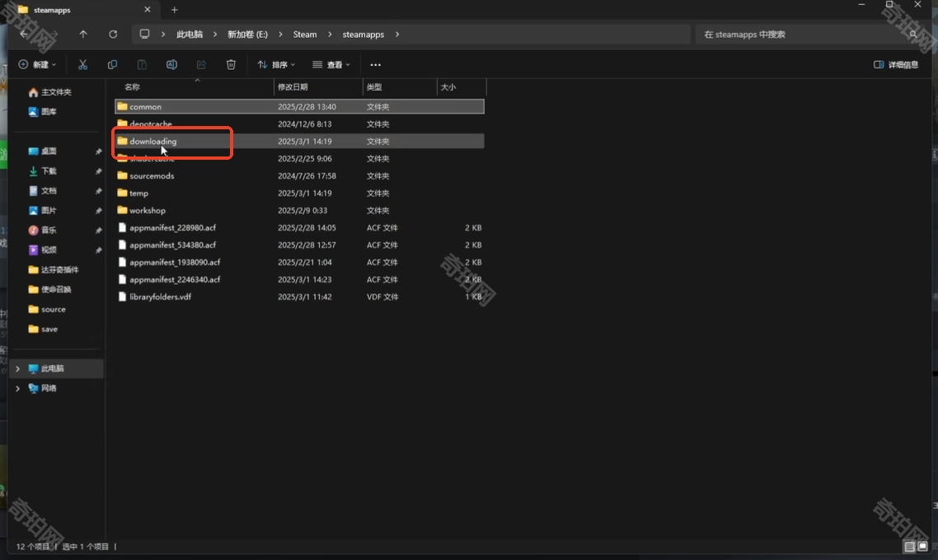The width and height of the screenshot is (938, 560).
Task: Click Steam in the address breadcrumb
Action: (x=305, y=35)
